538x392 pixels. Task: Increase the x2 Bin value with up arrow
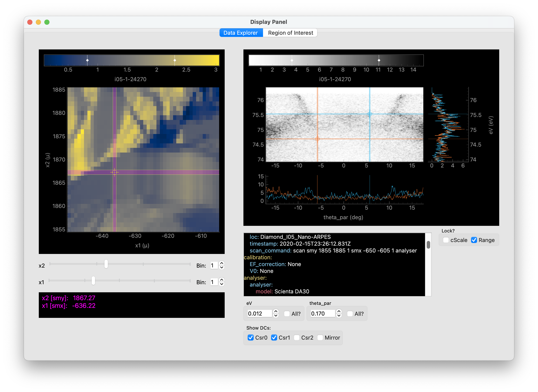click(221, 263)
